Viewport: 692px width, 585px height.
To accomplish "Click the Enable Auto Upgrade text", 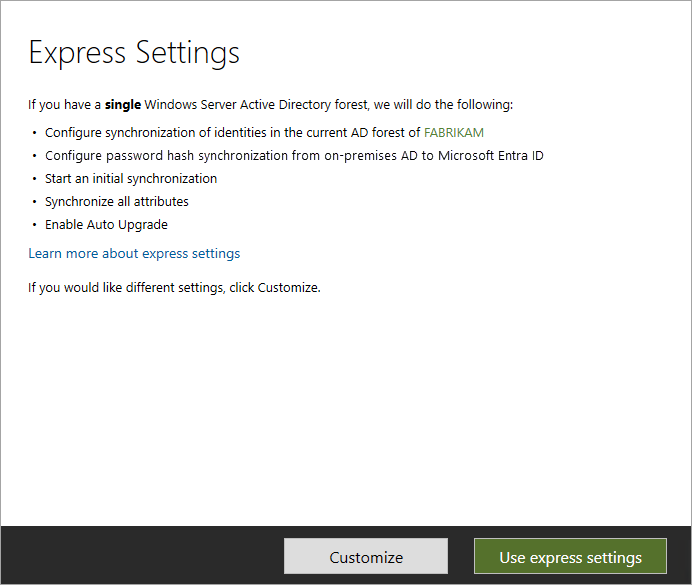I will point(106,225).
